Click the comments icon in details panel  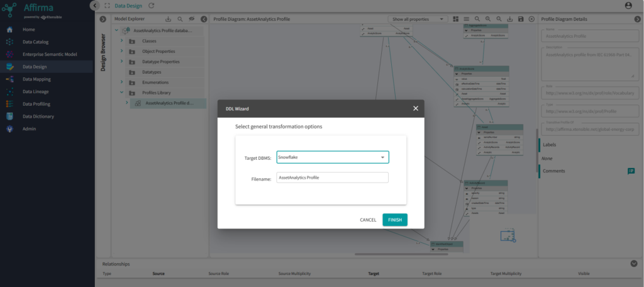tap(630, 171)
